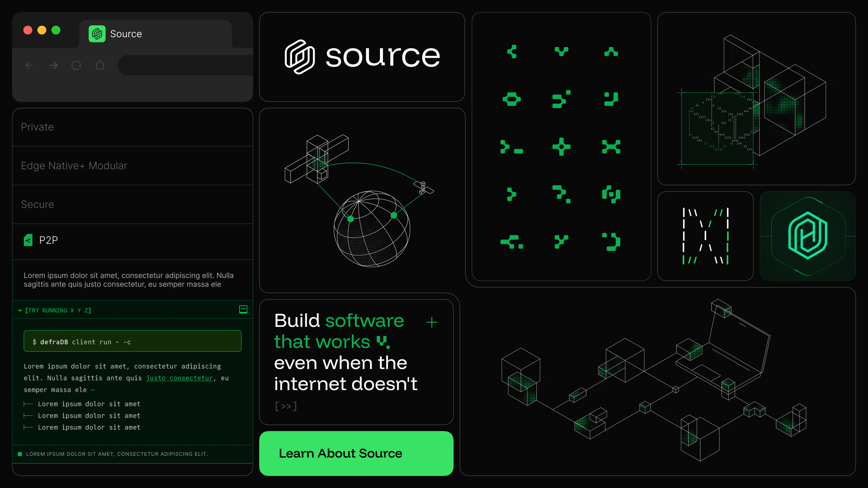The width and height of the screenshot is (868, 488).
Task: Click the browser forward arrow
Action: click(x=54, y=65)
